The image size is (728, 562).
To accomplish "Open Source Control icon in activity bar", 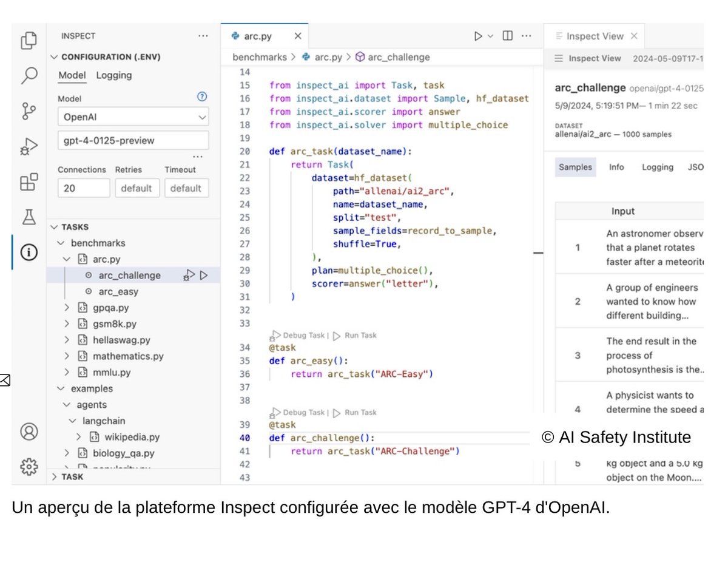I will (x=29, y=111).
